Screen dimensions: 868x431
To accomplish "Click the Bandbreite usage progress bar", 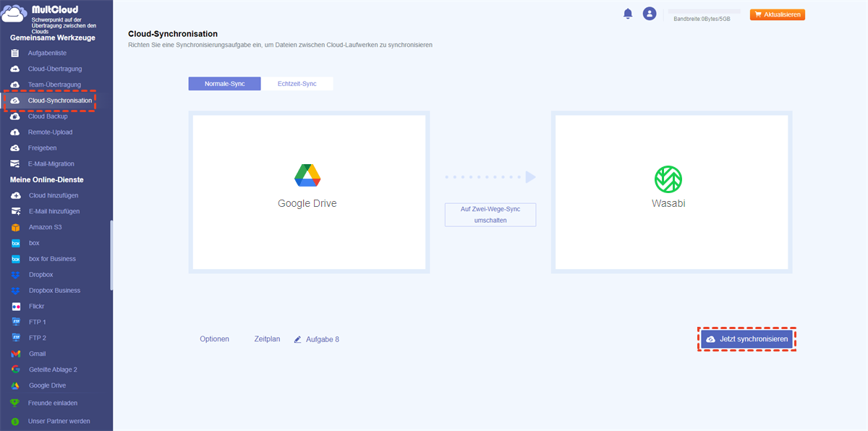I will click(705, 12).
